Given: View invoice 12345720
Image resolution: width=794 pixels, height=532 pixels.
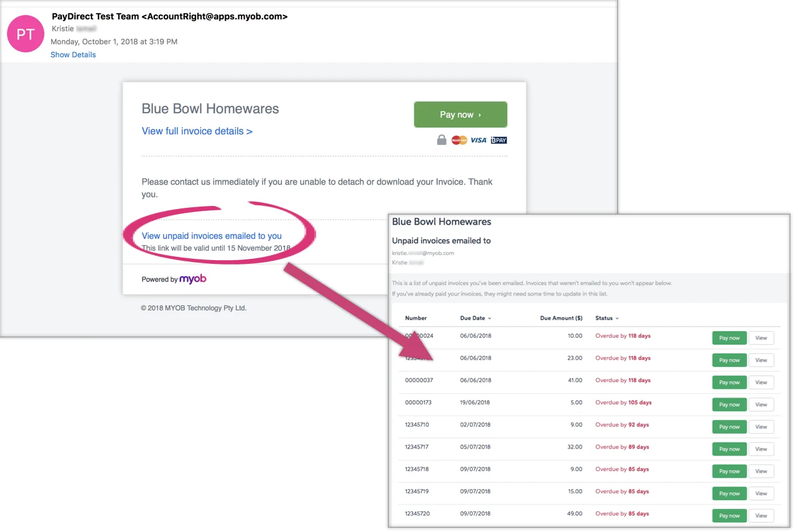Looking at the screenshot, I should [761, 516].
